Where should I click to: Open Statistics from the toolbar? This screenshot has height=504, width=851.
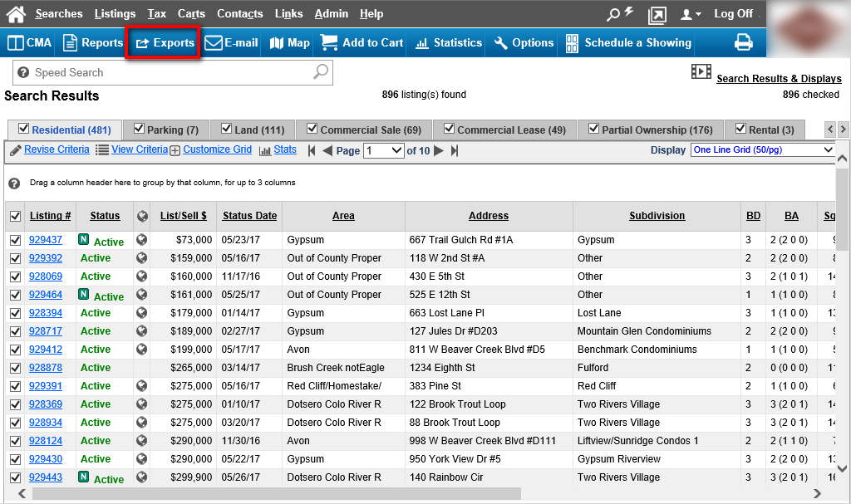coord(449,42)
